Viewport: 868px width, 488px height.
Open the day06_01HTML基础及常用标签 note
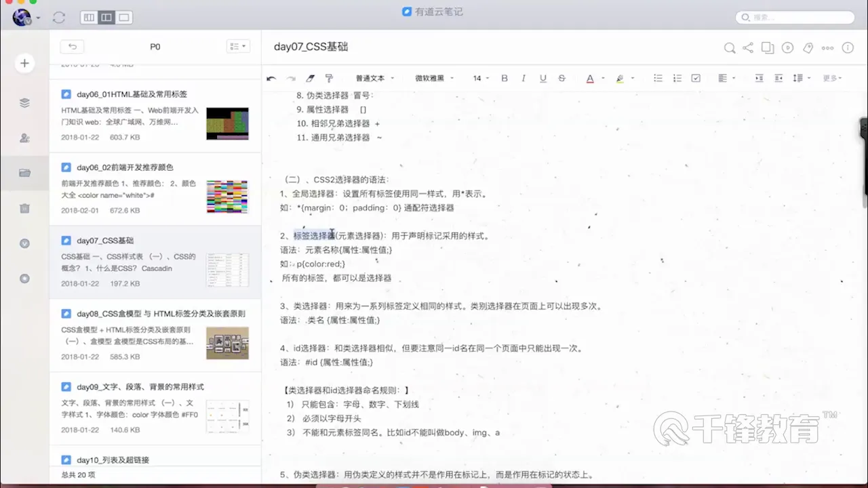click(x=155, y=116)
